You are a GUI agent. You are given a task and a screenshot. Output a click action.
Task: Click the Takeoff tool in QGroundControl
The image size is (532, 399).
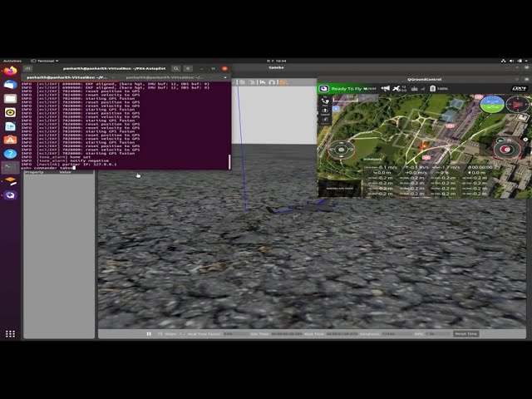(325, 112)
